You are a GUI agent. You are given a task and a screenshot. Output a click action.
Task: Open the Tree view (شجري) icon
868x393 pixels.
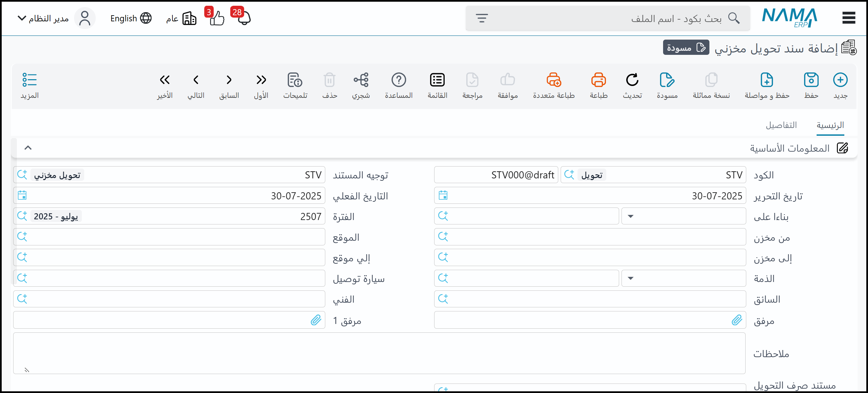pos(361,80)
